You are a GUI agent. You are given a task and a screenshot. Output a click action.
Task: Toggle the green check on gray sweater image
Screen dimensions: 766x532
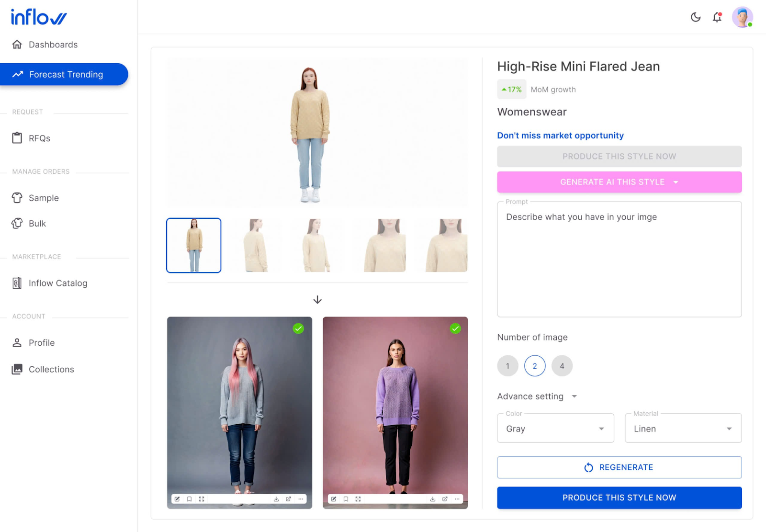298,328
